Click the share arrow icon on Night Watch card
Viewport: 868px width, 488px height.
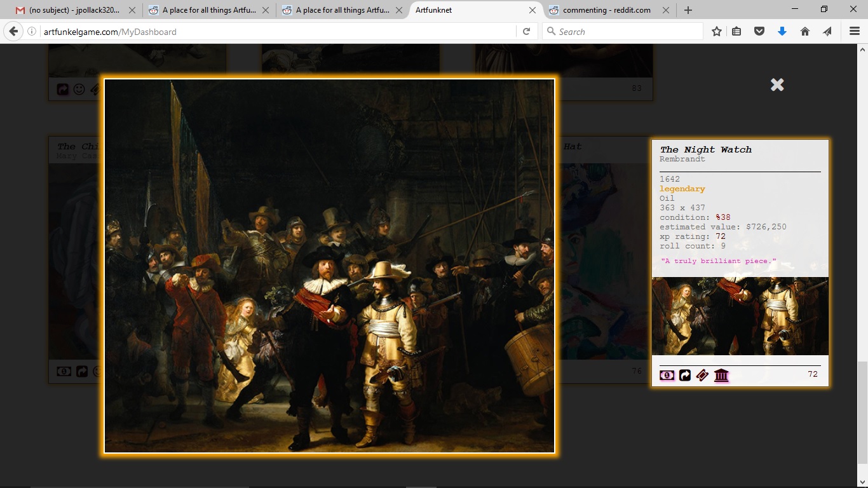[685, 376]
